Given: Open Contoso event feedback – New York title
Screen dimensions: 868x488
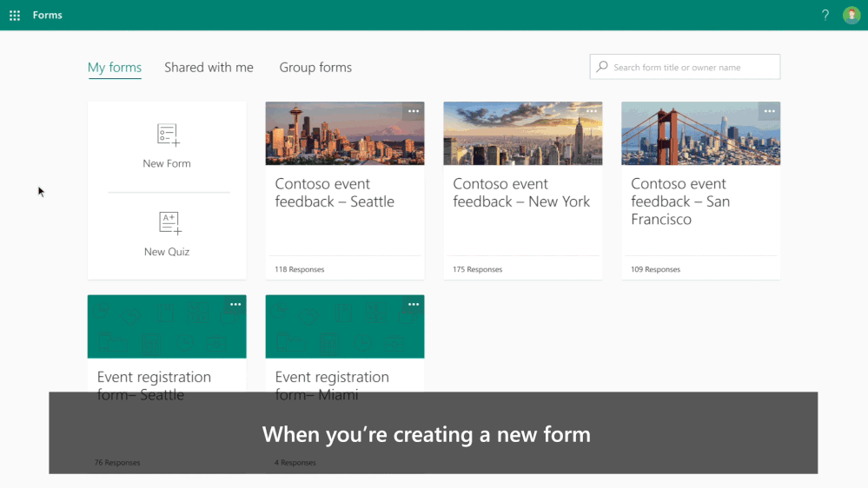Looking at the screenshot, I should coord(521,193).
